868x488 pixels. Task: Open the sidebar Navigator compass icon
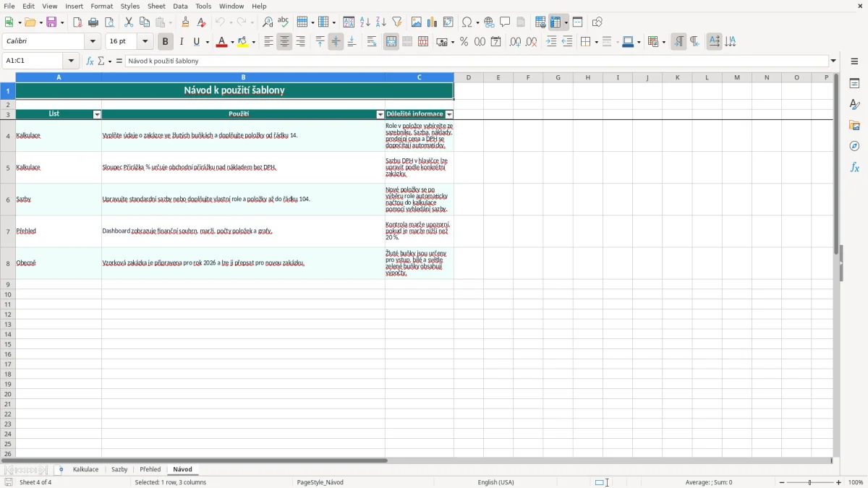coord(854,146)
